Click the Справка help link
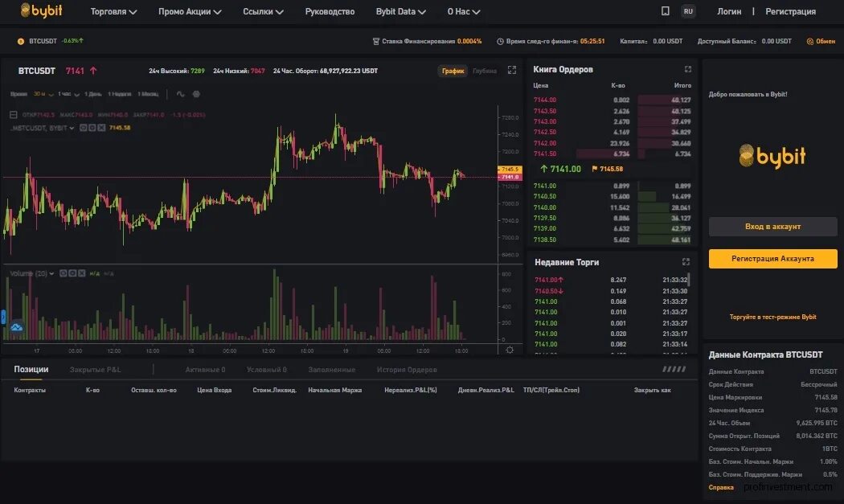 pyautogui.click(x=721, y=487)
